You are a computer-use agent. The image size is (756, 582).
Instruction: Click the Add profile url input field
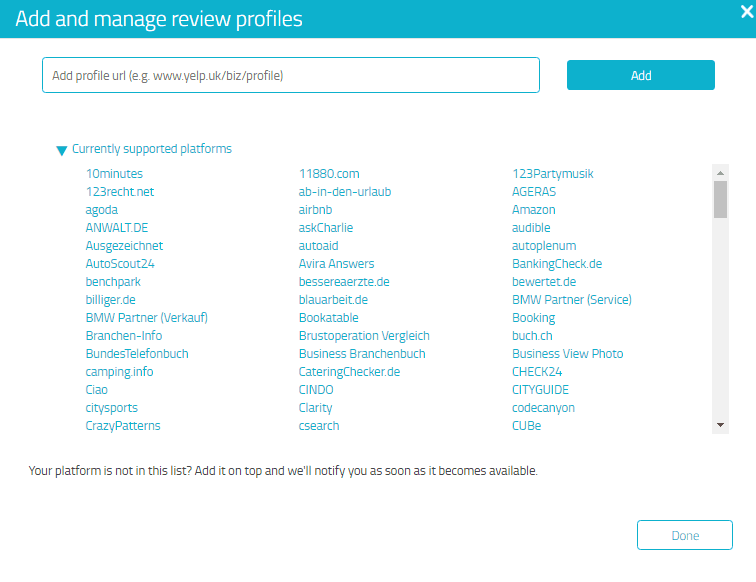(291, 75)
